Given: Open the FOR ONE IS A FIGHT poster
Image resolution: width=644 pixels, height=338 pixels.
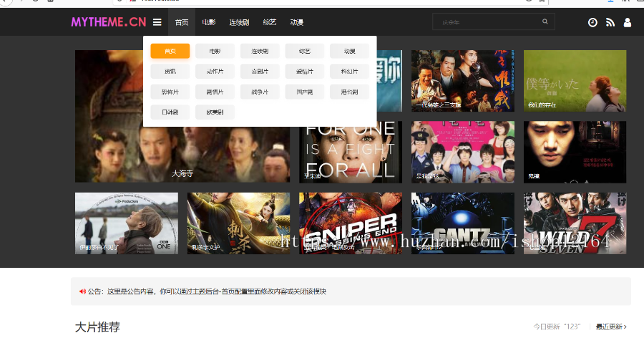Looking at the screenshot, I should [x=351, y=152].
